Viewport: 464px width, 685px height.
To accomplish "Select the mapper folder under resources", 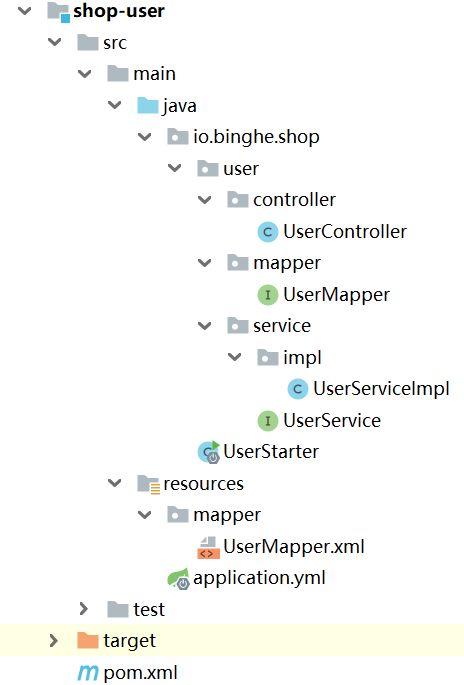I will (x=227, y=515).
